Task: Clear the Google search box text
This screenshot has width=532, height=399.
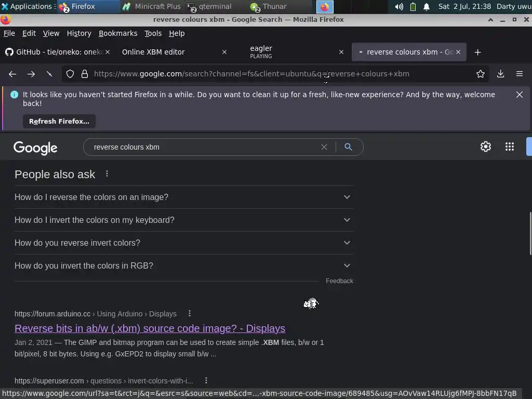Action: [324, 147]
